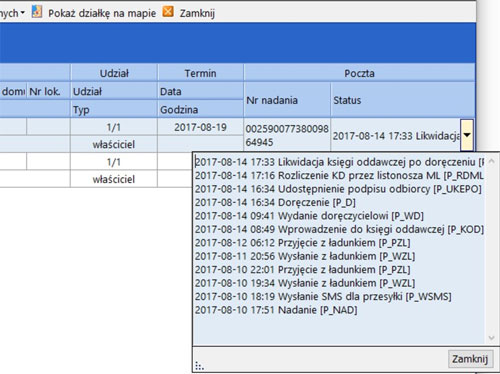Screen dimensions: 500x374
Task: Select entry '2017-08-10 17:51 Nadanie [P_NAD]'
Action: [x=276, y=310]
